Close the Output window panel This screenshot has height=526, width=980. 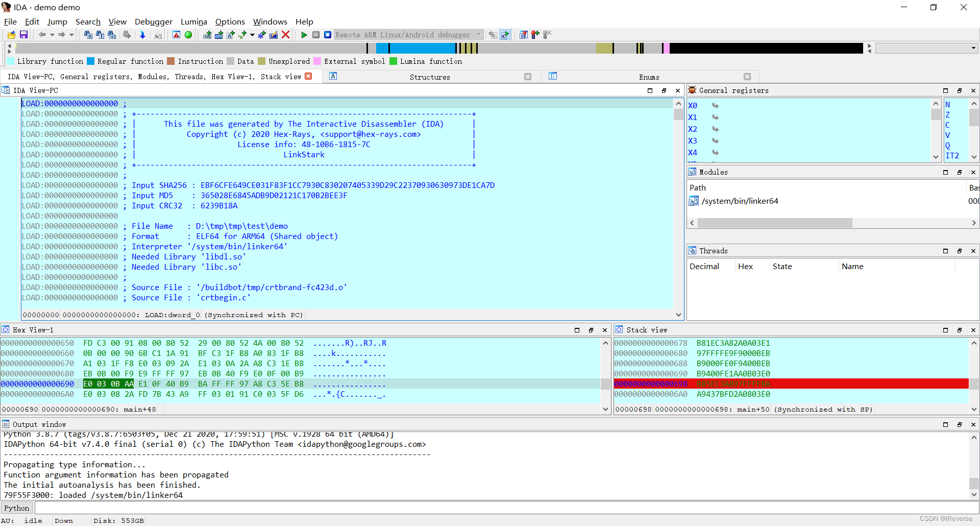973,424
